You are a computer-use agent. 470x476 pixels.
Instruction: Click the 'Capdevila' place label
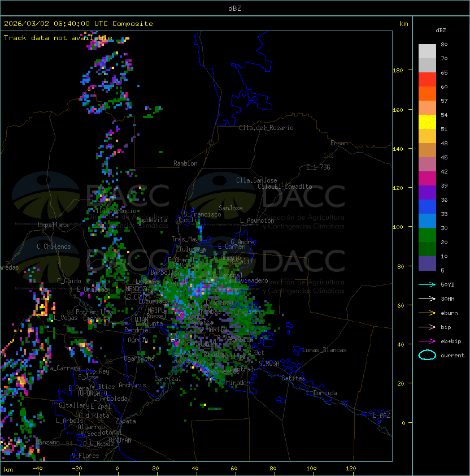pyautogui.click(x=152, y=220)
